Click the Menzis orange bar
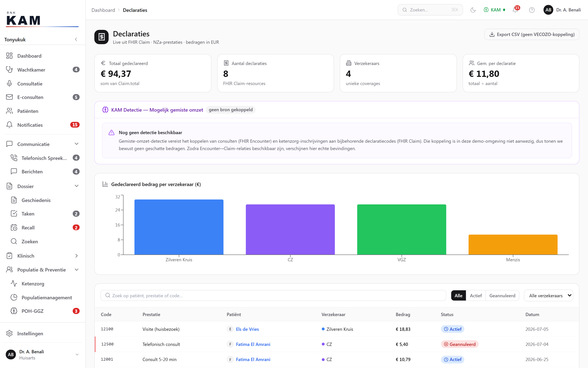Screen dimensions: 588x368 tap(513, 245)
